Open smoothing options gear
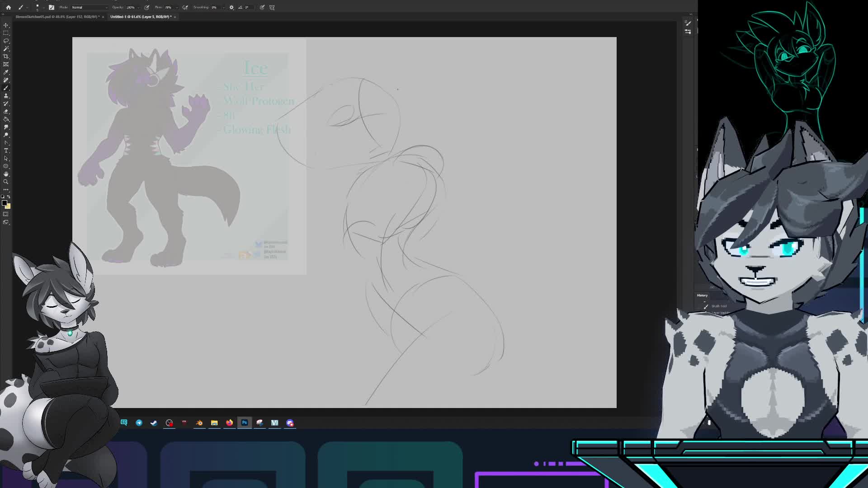The image size is (868, 488). 231,7
